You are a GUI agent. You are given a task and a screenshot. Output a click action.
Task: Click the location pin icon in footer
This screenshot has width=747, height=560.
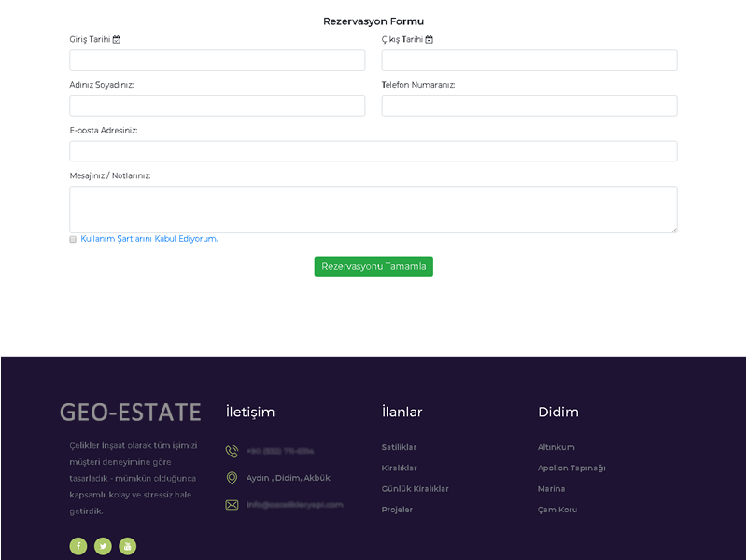click(232, 478)
